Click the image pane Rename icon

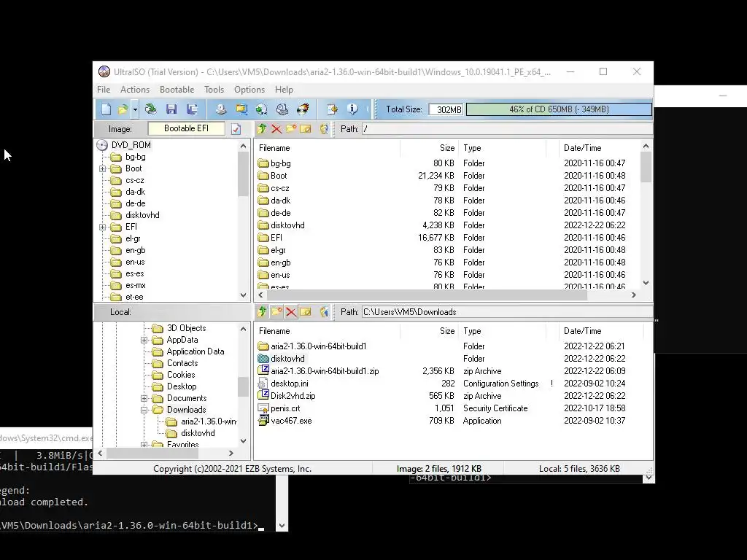306,129
